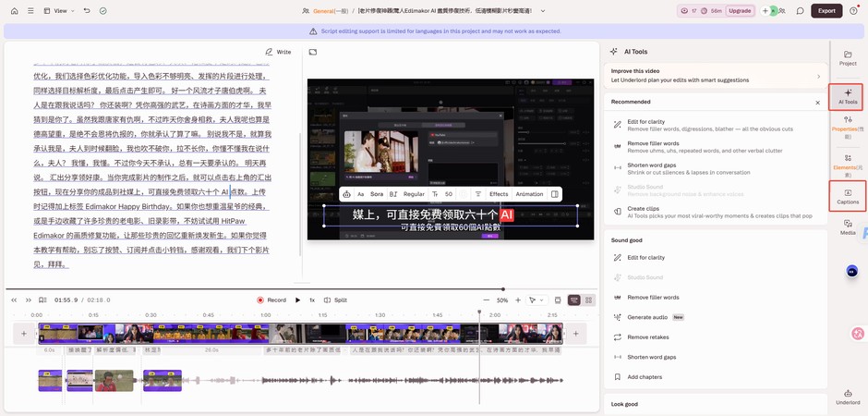Export the project
The image size is (868, 416).
click(826, 10)
